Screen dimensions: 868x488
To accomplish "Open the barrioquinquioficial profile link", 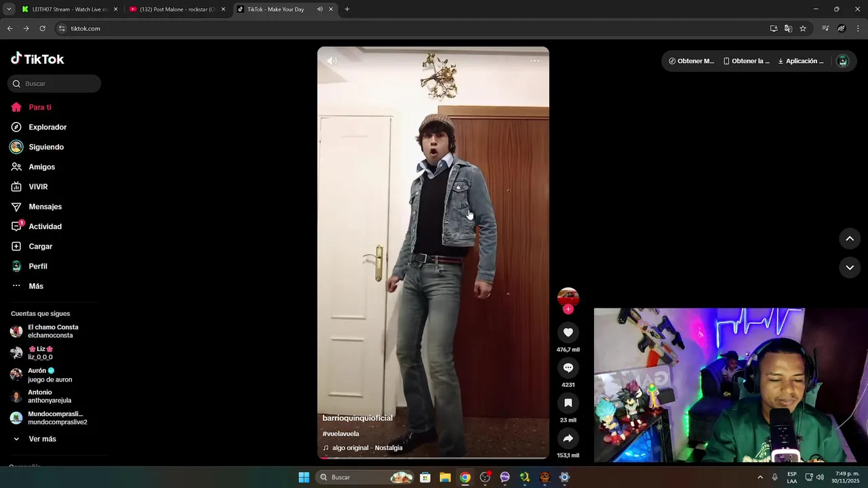I will point(357,418).
